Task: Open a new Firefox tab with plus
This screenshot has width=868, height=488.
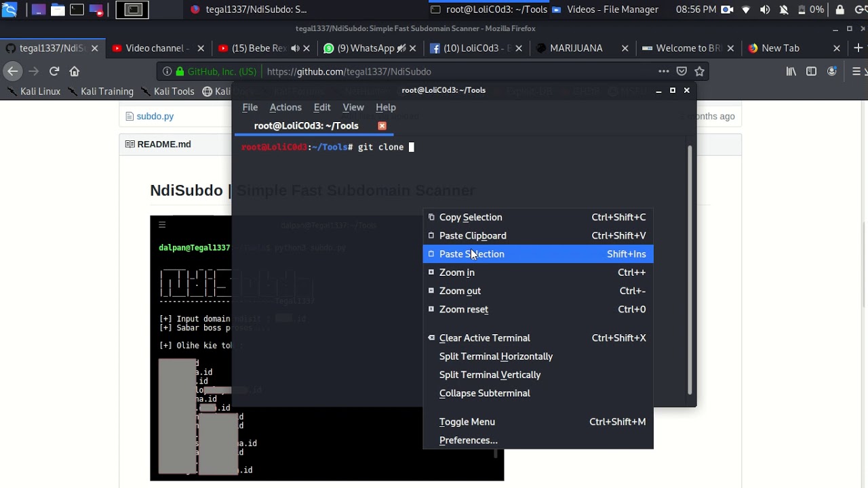Action: [x=858, y=48]
